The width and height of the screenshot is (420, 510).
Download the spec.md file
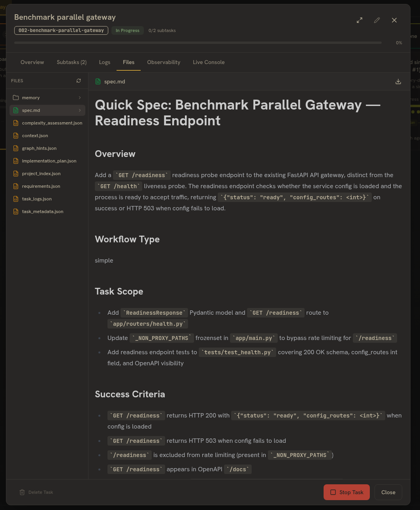point(398,81)
